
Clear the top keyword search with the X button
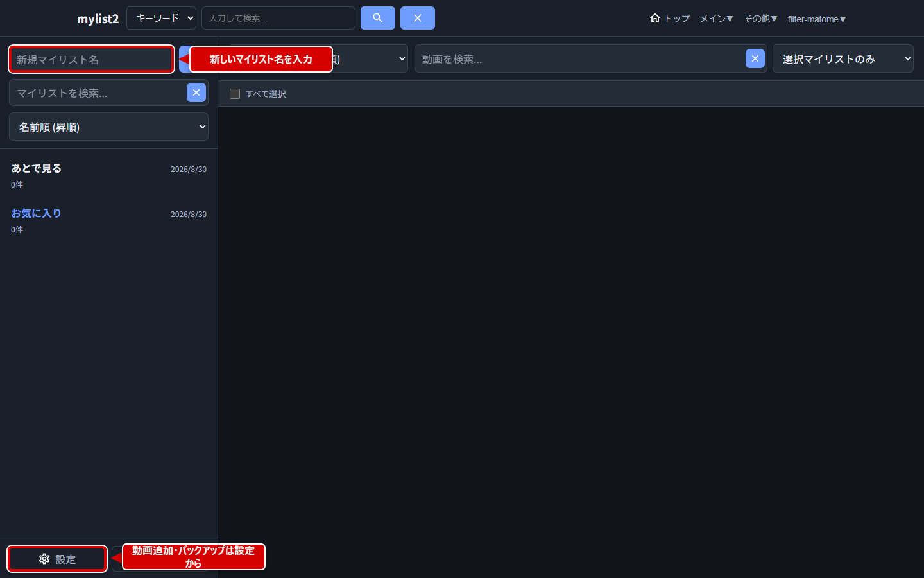click(418, 18)
